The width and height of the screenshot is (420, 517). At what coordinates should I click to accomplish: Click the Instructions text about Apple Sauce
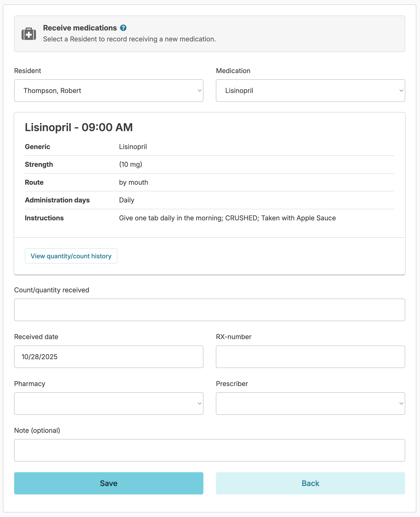(x=227, y=218)
